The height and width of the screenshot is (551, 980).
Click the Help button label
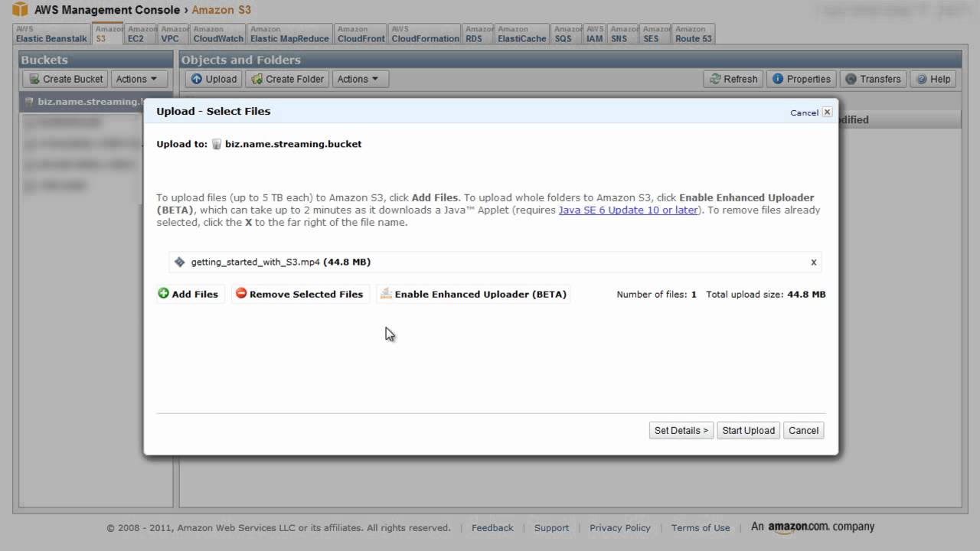tap(940, 79)
